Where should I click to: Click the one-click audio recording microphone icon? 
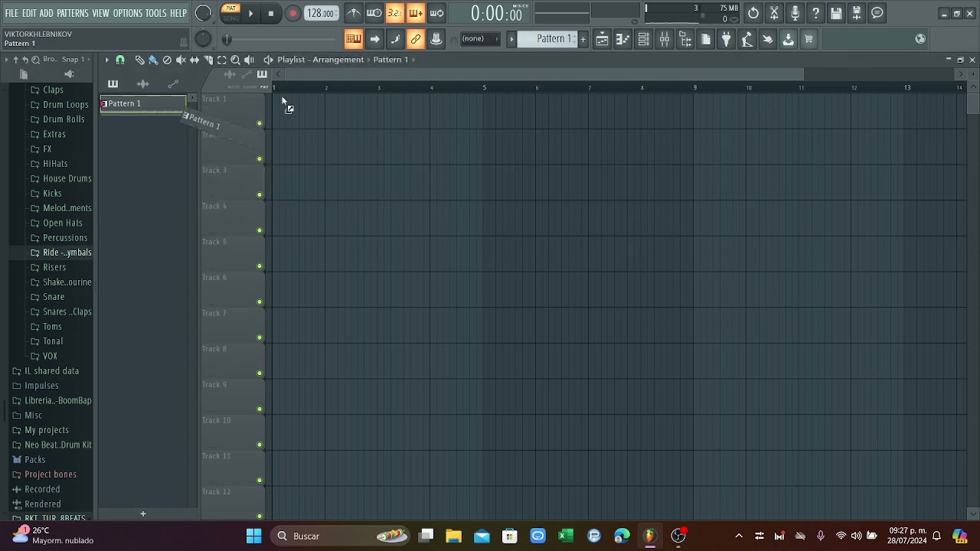tap(795, 13)
